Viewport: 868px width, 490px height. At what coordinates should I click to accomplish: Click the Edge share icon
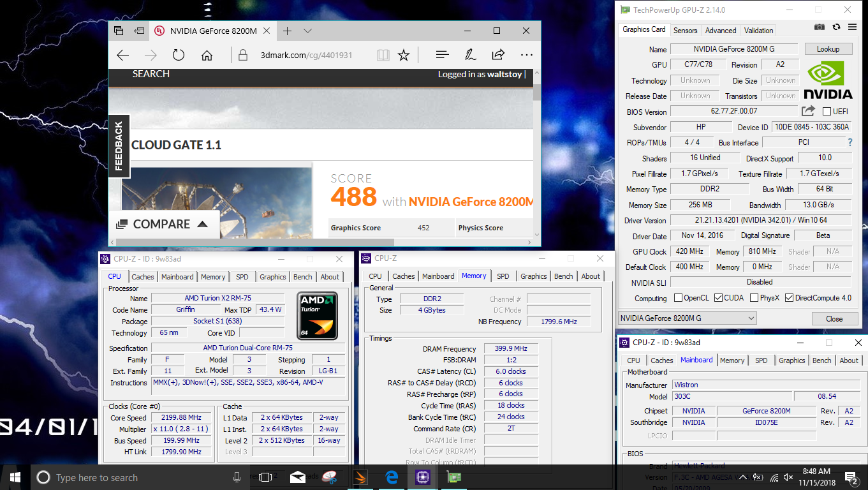pyautogui.click(x=498, y=56)
